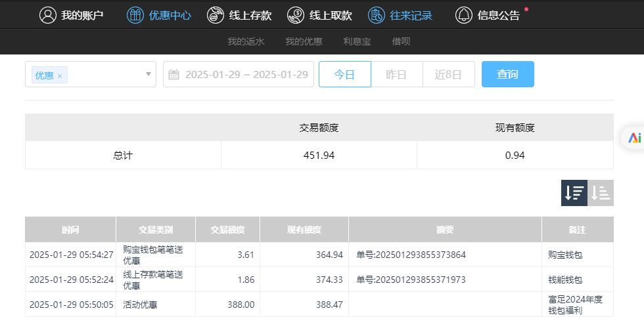Click the 信息公告 bell icon
The width and height of the screenshot is (644, 317).
pyautogui.click(x=464, y=15)
